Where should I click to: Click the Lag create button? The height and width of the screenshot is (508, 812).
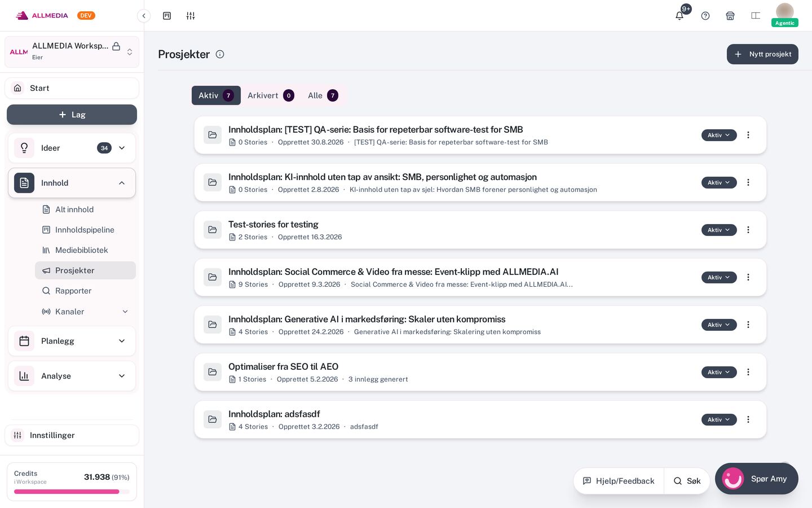click(x=72, y=115)
